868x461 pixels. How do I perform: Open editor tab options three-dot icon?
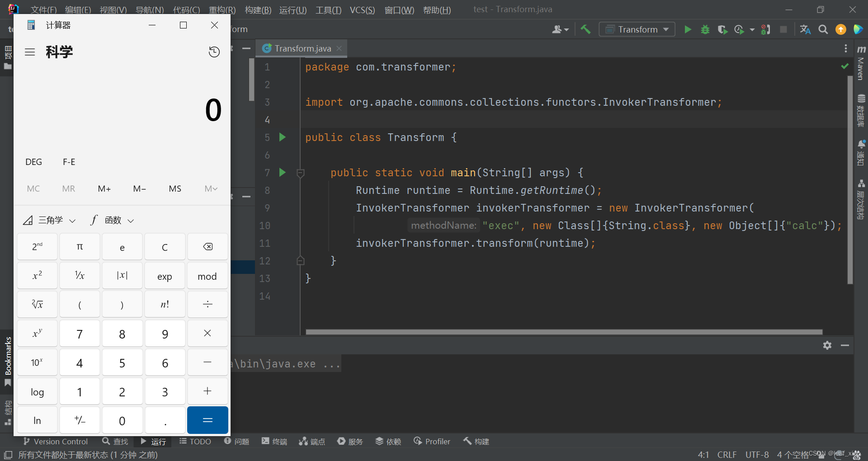tap(846, 48)
